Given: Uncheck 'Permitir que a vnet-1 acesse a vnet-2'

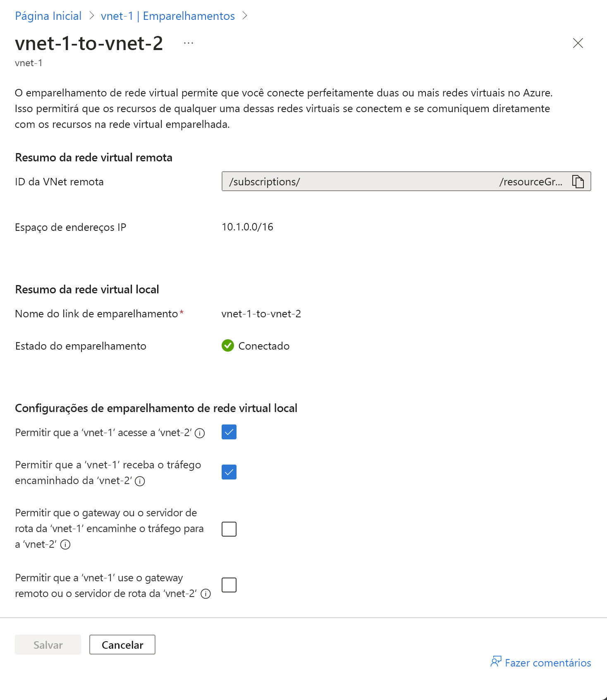Looking at the screenshot, I should click(x=229, y=432).
